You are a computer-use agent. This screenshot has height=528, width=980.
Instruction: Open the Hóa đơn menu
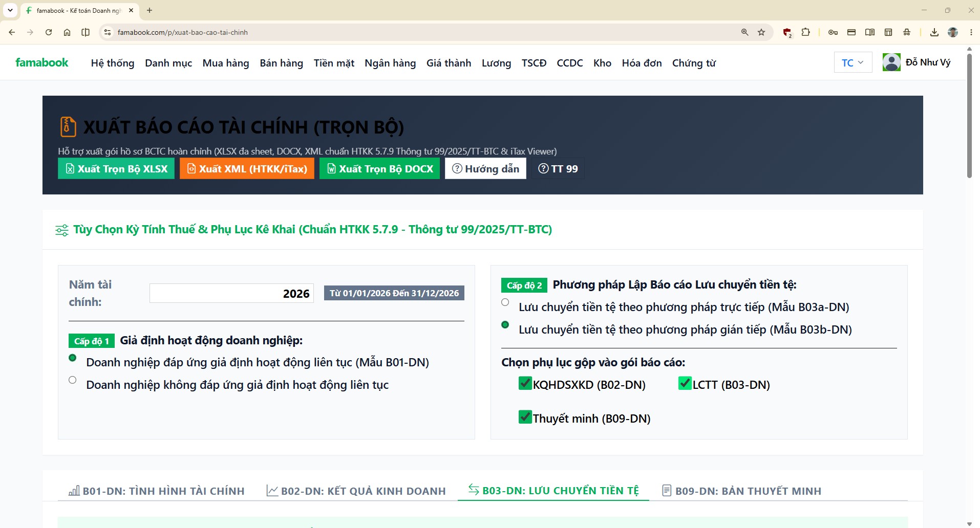(x=642, y=63)
